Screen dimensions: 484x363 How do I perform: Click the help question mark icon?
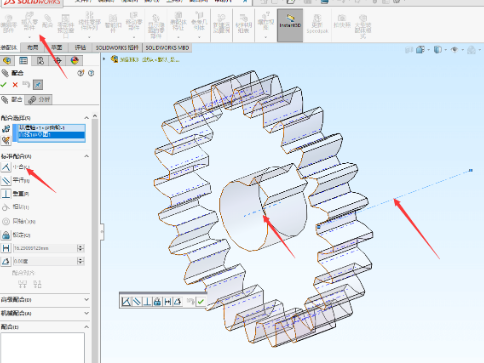pos(91,73)
